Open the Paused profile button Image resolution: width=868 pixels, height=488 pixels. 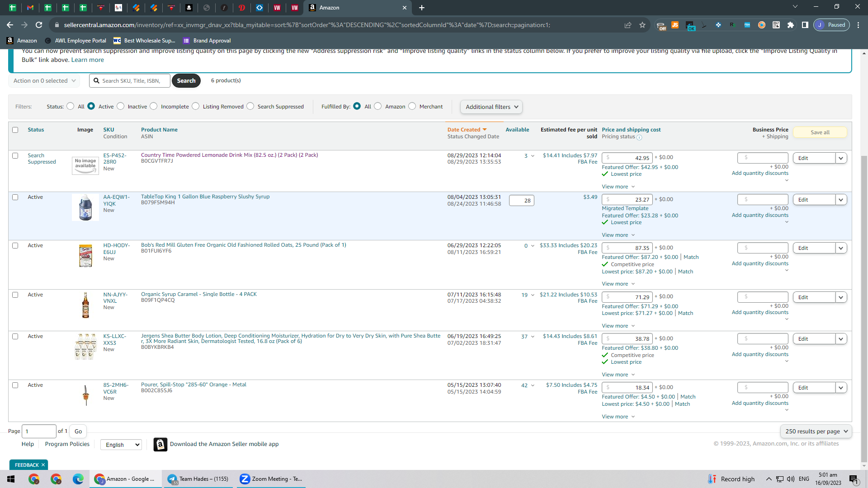(831, 25)
